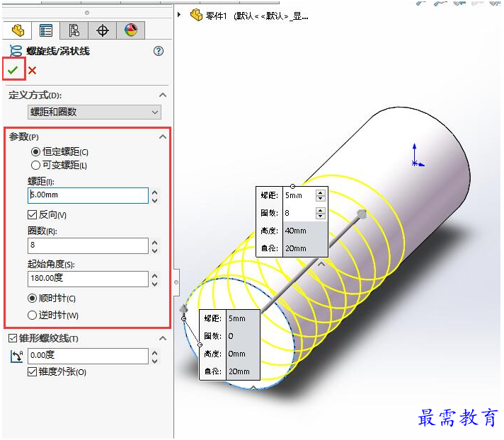Switch to the PropertyManager tab
The width and height of the screenshot is (504, 440).
(x=45, y=30)
